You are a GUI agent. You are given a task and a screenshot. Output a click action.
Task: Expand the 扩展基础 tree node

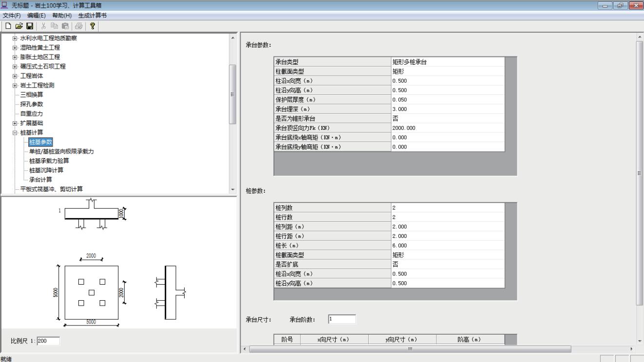pos(15,123)
